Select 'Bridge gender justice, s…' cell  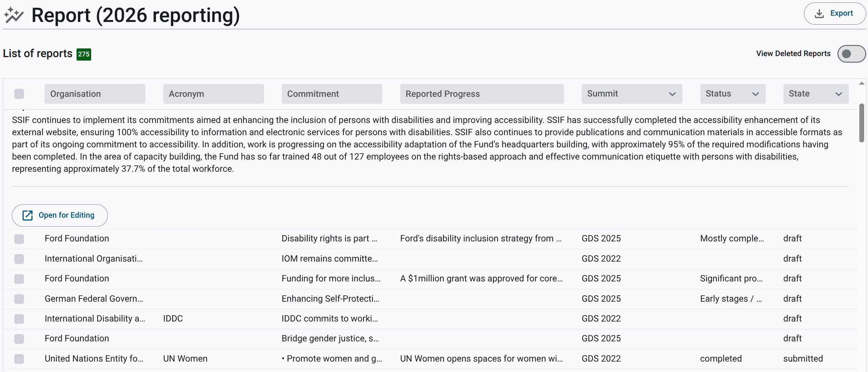click(x=330, y=339)
